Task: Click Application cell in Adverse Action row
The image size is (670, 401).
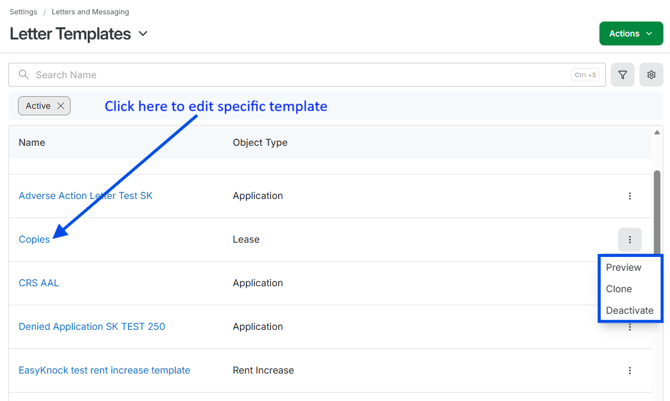Action: [258, 196]
